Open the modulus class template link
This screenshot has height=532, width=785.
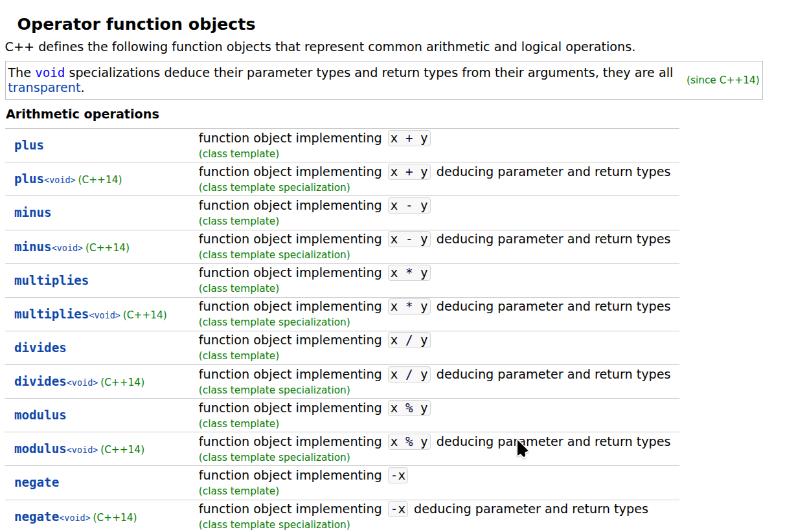[x=40, y=416]
